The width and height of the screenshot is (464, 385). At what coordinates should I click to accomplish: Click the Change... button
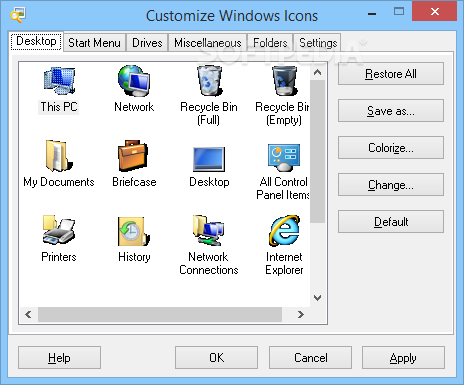tap(391, 185)
